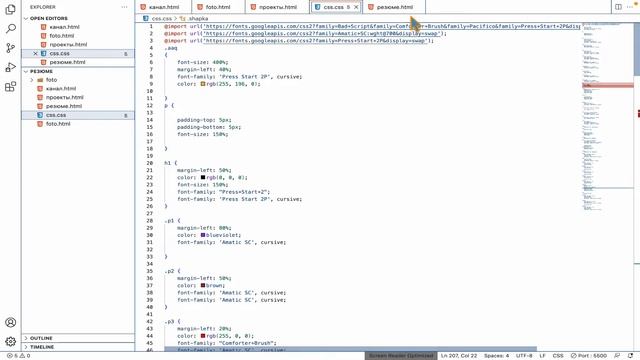Screen dimensions: 640x360
Task: Click the Port: 5500 live server indicator
Action: (589, 356)
